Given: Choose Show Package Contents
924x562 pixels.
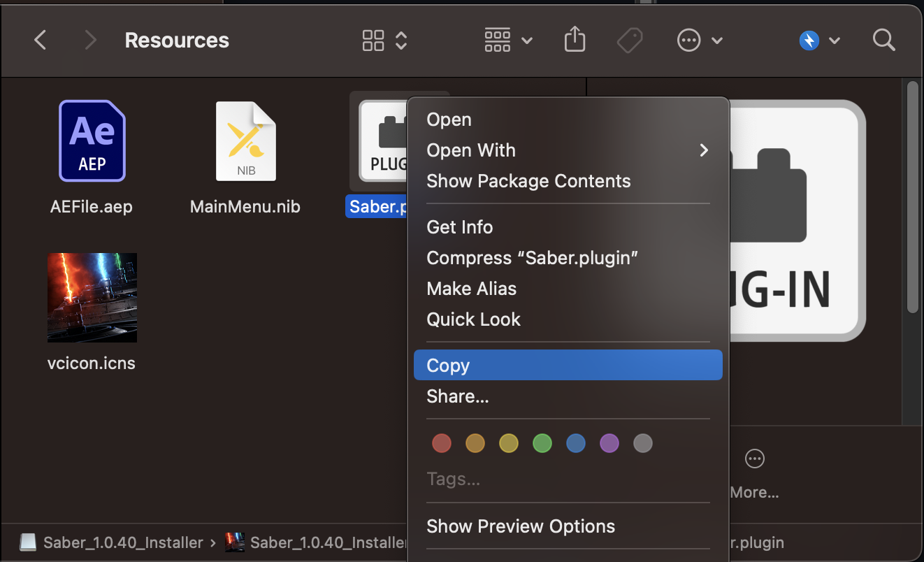Looking at the screenshot, I should (x=568, y=181).
